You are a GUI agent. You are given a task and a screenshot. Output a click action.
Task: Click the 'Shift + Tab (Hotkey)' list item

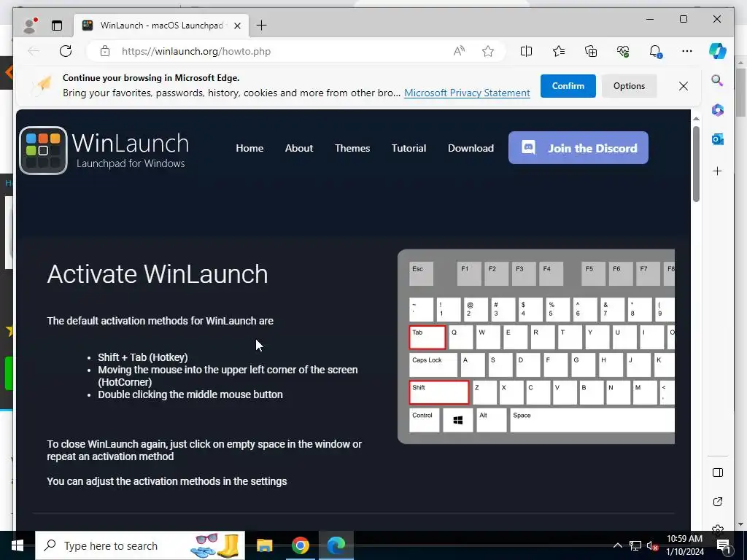(x=143, y=357)
